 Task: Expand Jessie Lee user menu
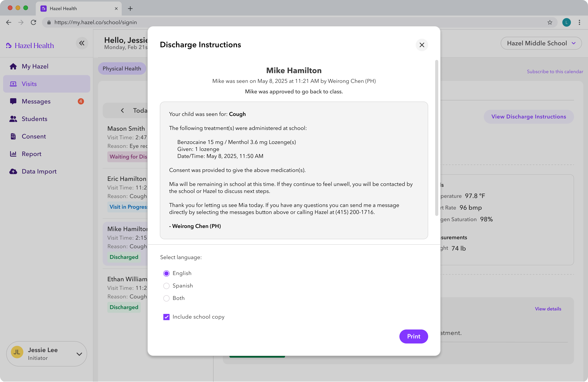(79, 354)
